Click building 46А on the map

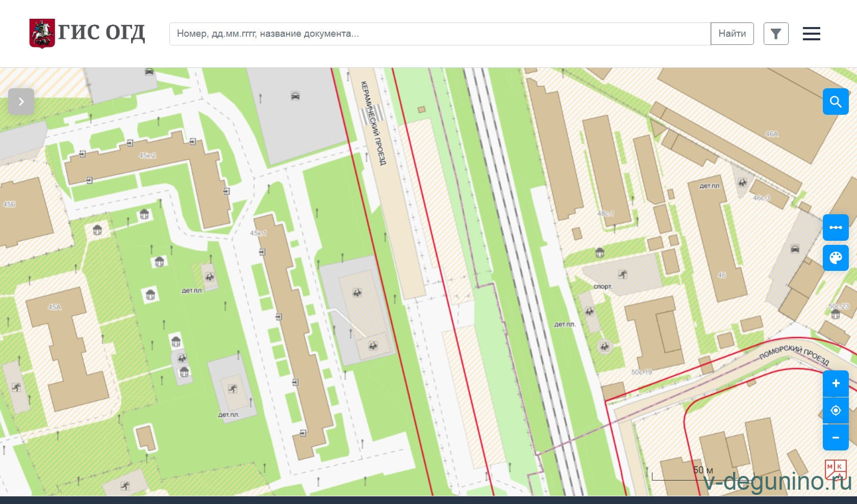coord(771,134)
